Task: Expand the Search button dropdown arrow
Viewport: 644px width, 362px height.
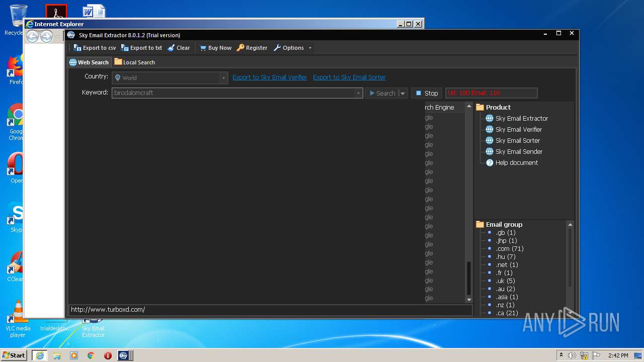Action: [403, 93]
